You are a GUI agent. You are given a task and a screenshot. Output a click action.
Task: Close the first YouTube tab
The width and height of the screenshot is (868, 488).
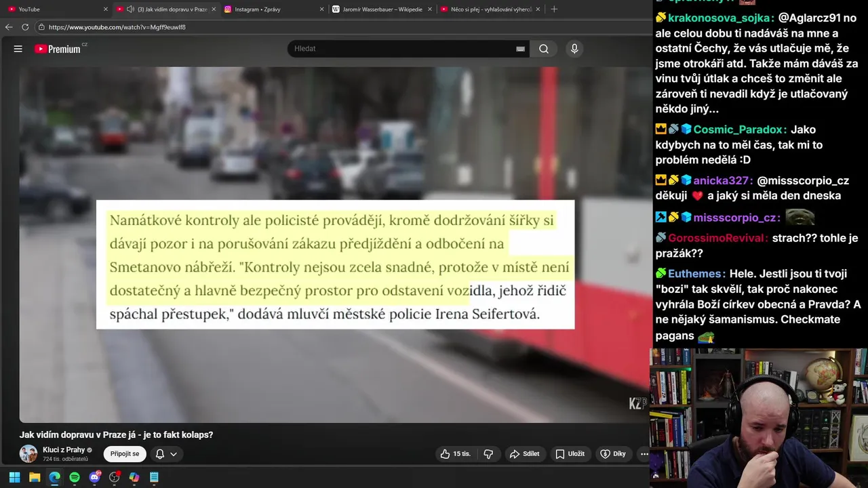[x=105, y=9]
